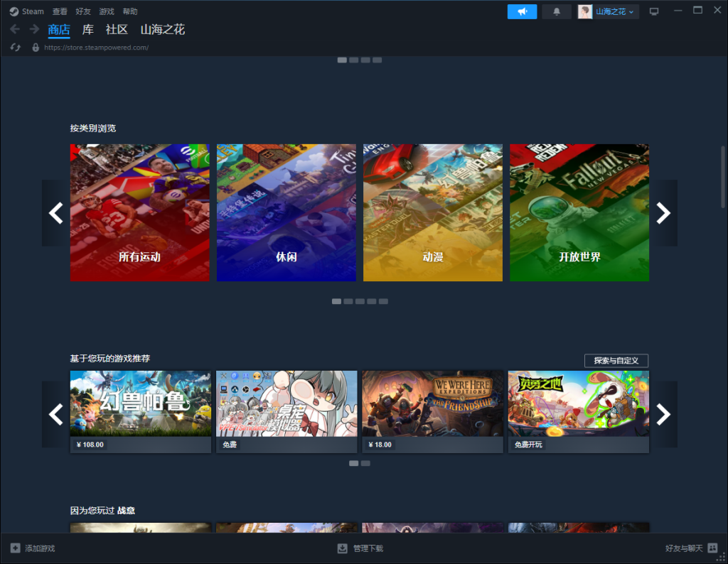Screen dimensions: 728x564
Task: Switch to the 库 tab
Action: click(x=88, y=30)
